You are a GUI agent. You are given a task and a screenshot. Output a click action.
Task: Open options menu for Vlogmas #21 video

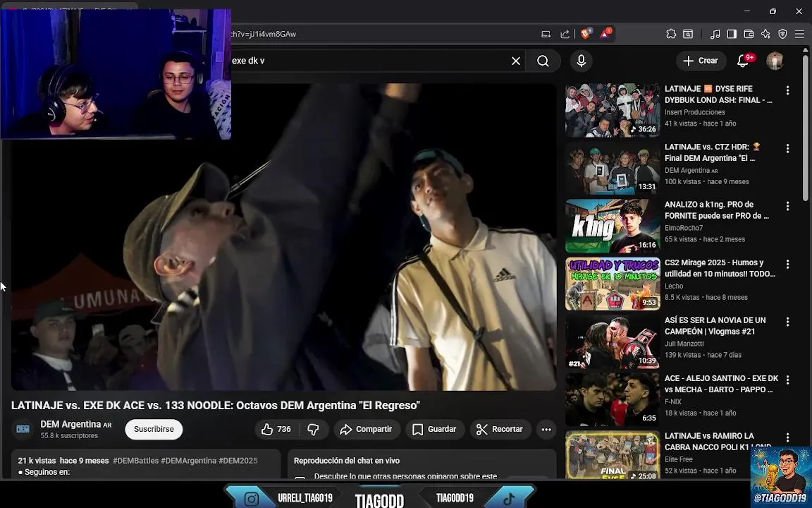(x=787, y=322)
